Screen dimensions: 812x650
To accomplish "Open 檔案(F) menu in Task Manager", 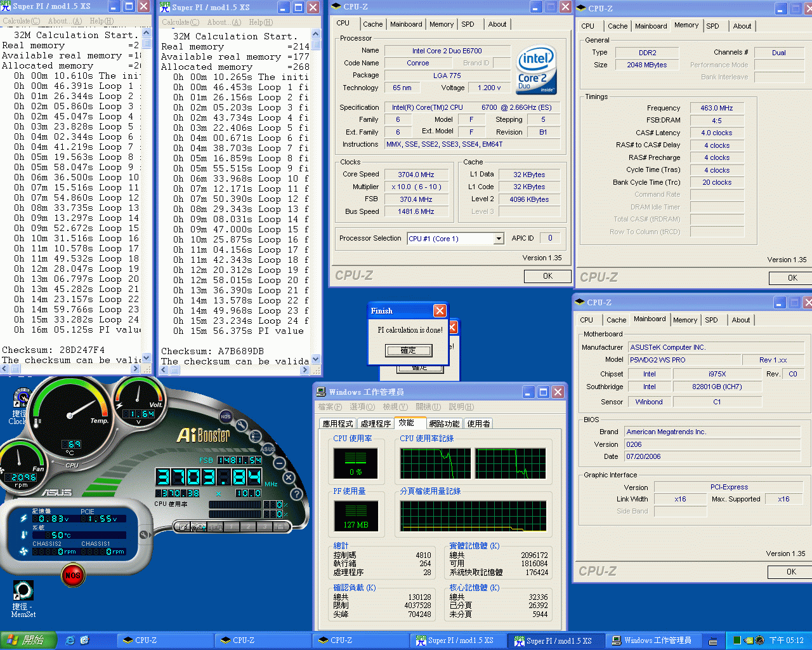I will click(330, 407).
